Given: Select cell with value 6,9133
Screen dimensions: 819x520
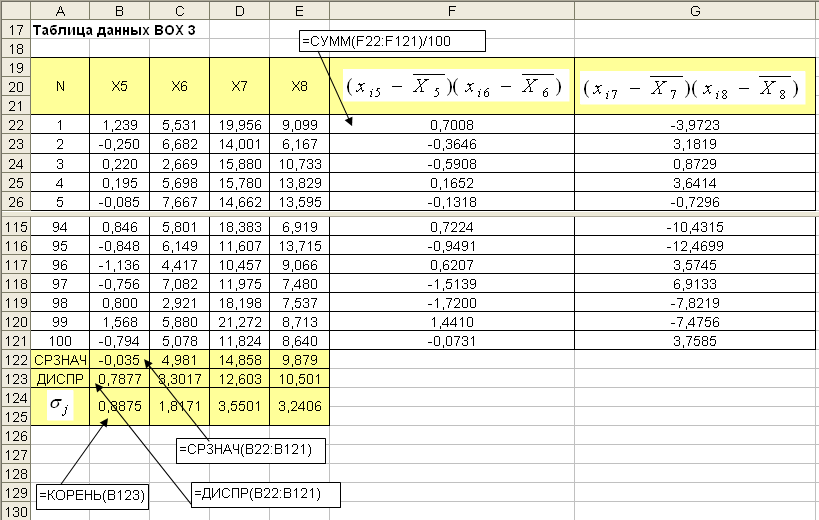Looking at the screenshot, I should click(x=695, y=284).
